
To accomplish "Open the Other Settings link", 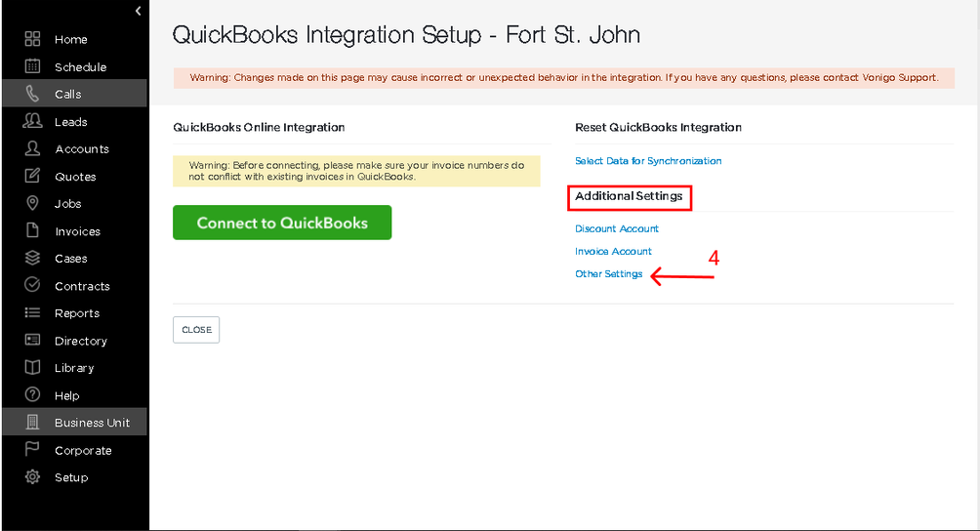I will pyautogui.click(x=609, y=273).
